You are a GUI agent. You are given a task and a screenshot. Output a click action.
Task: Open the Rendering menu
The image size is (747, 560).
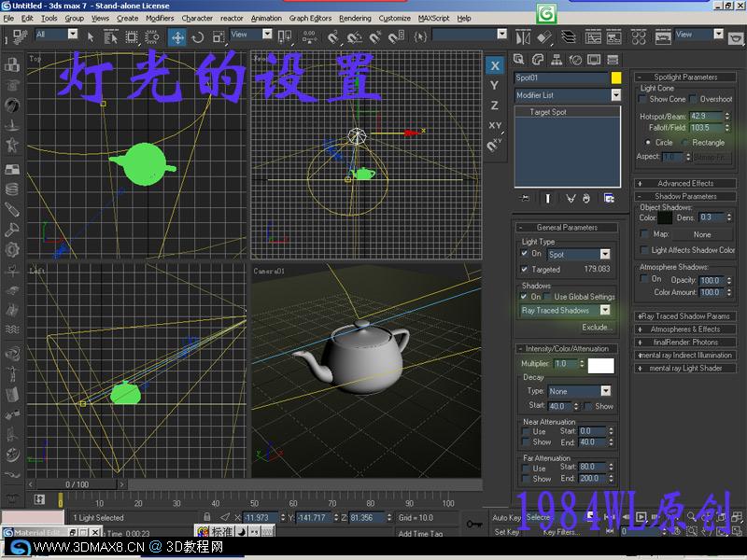[355, 18]
